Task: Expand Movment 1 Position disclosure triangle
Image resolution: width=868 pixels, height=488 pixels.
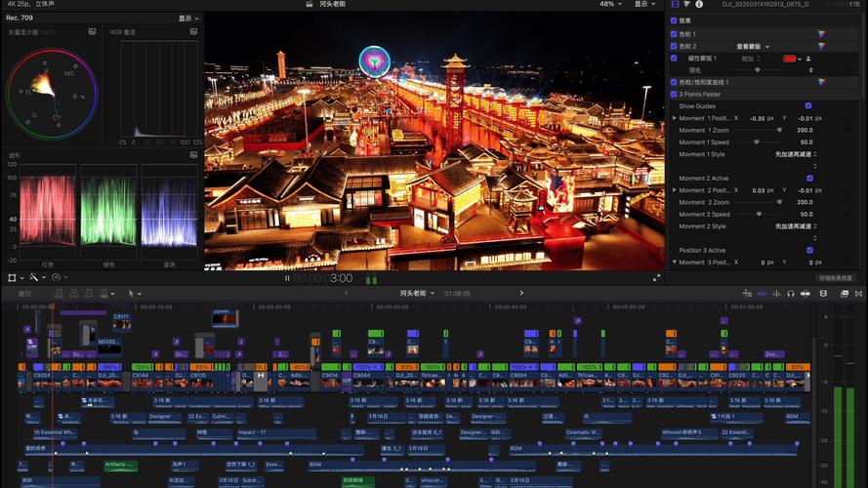Action: pyautogui.click(x=674, y=118)
